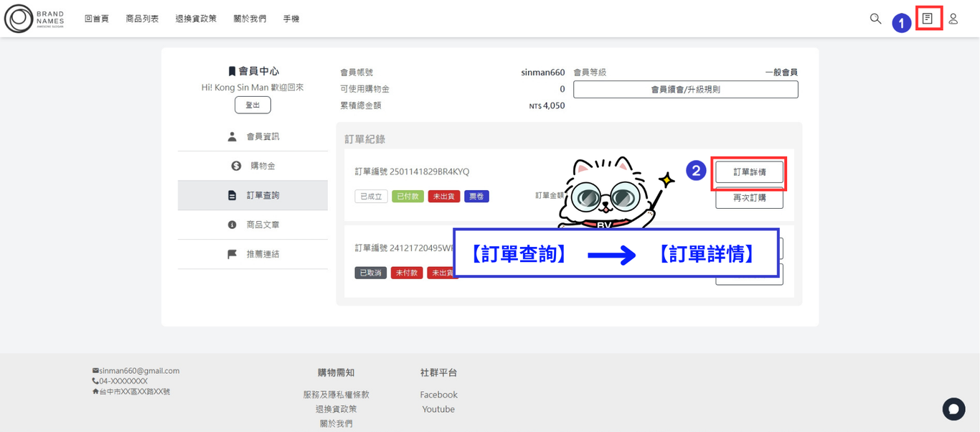This screenshot has height=432, width=980.
Task: Click the red 未出貨 status tag
Action: tap(444, 196)
